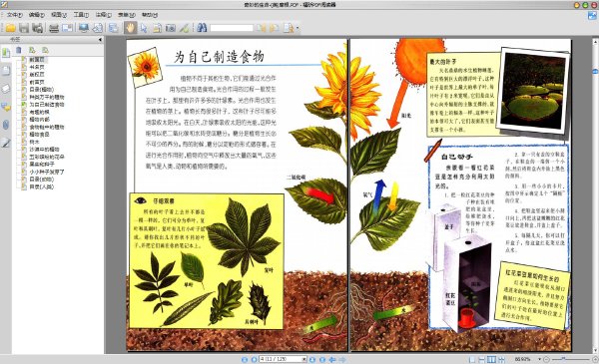Screen dimensions: 599x364
Task: Go to bookmark 沙漠中的植物
Action: pos(44,150)
